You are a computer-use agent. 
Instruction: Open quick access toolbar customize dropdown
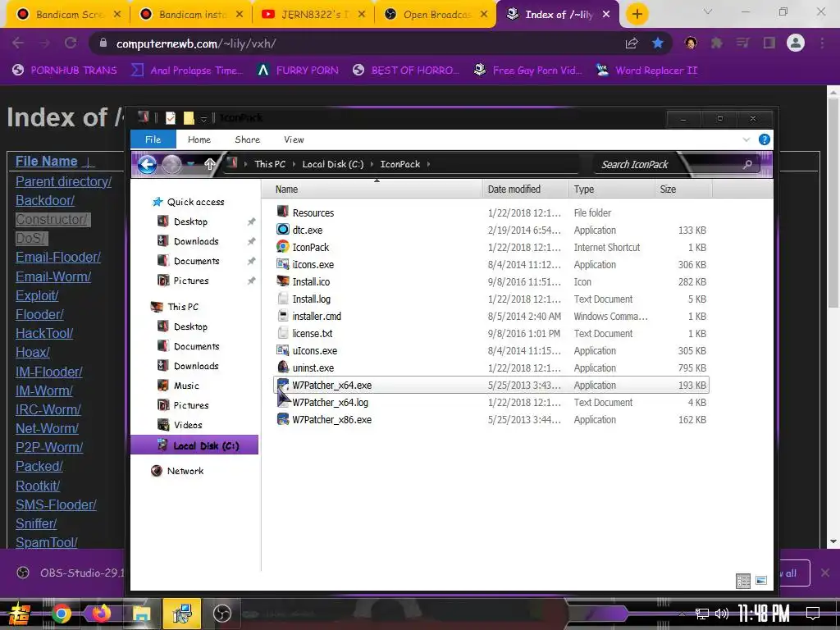[x=203, y=118]
